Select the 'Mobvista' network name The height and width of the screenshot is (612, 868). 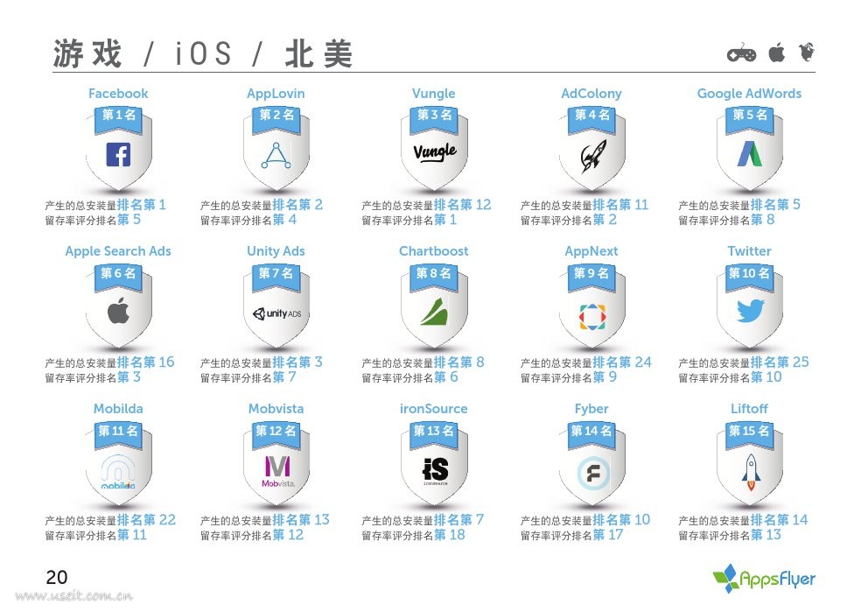click(276, 409)
